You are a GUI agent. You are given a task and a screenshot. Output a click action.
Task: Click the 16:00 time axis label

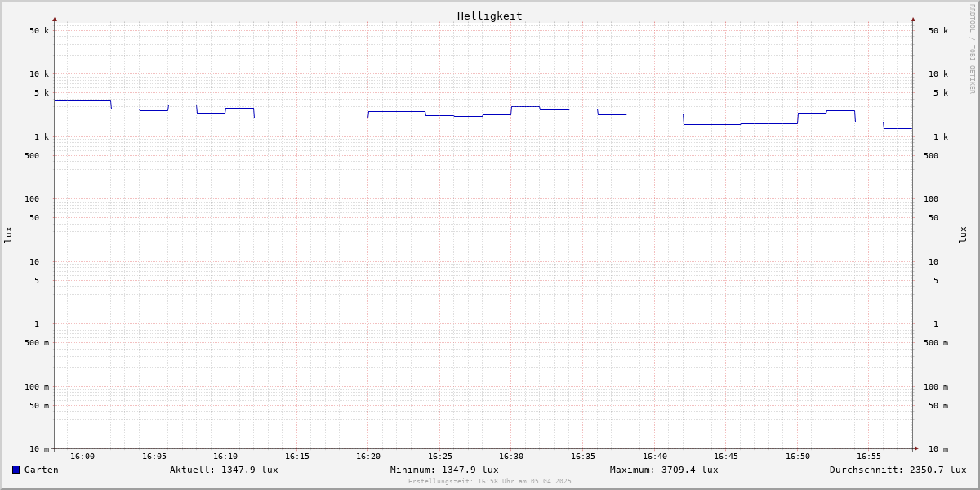[82, 457]
